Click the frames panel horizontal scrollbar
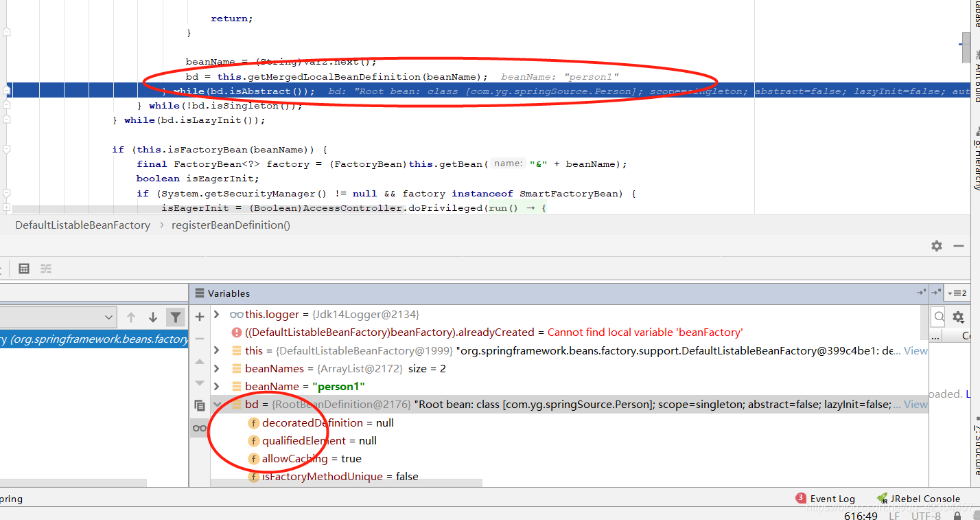The width and height of the screenshot is (980, 520). click(73, 483)
